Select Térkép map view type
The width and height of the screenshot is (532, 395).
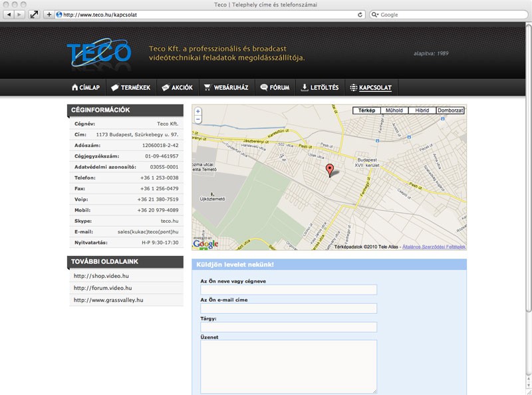coord(366,110)
